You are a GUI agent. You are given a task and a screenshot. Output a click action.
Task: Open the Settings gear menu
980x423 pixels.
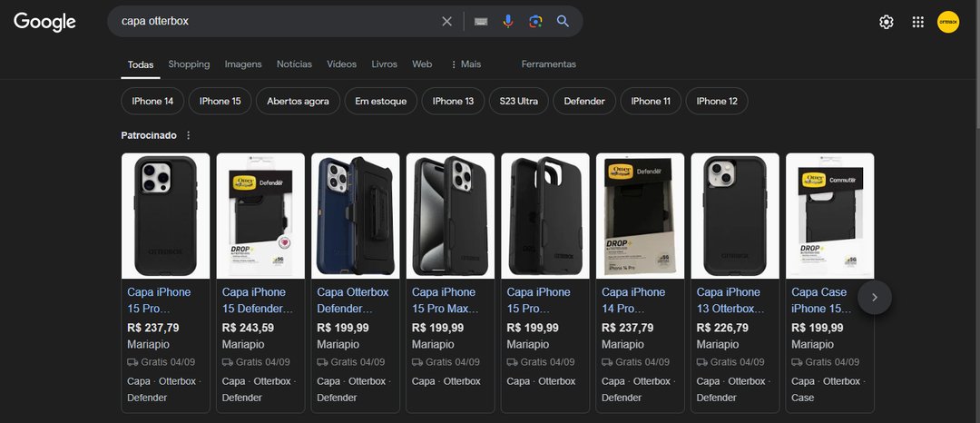pyautogui.click(x=887, y=22)
